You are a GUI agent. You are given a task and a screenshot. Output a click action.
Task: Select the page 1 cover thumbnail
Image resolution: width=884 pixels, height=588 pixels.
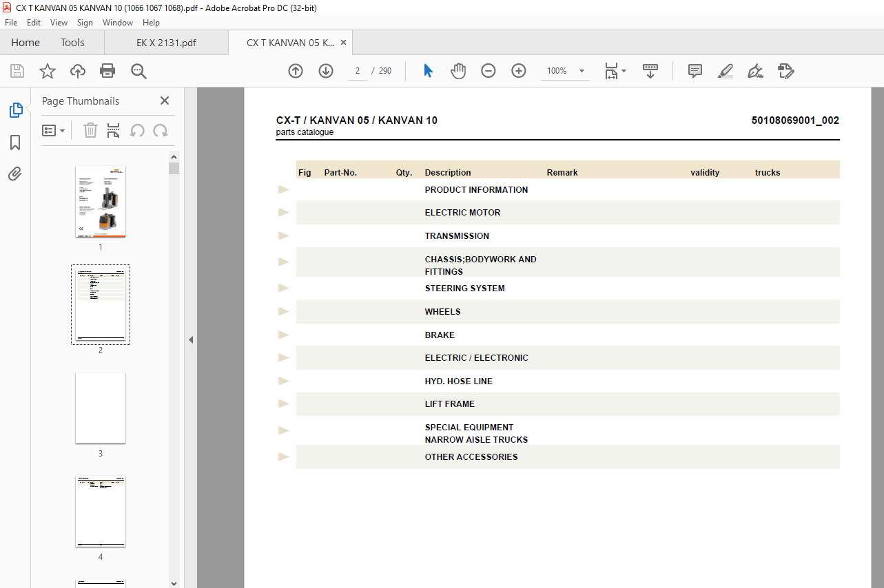[x=101, y=202]
